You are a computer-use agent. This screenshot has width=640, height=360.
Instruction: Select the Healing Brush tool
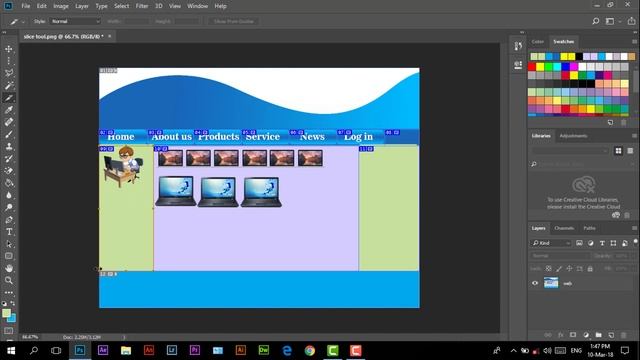click(x=9, y=122)
